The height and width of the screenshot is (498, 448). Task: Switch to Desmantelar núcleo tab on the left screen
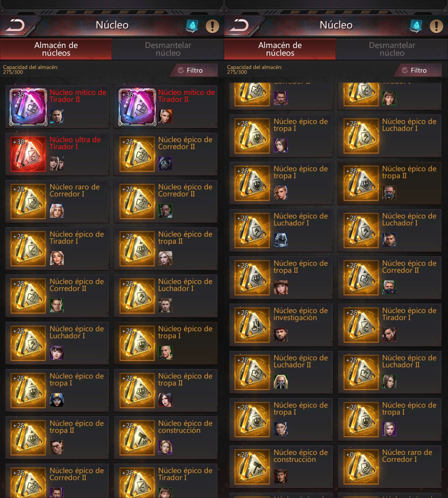(x=168, y=49)
